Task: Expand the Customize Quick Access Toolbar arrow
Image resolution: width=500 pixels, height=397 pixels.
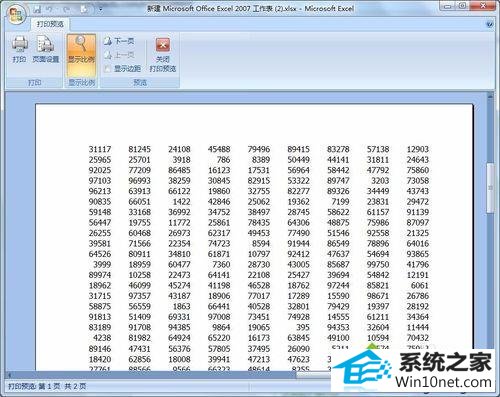Action: 100,9
